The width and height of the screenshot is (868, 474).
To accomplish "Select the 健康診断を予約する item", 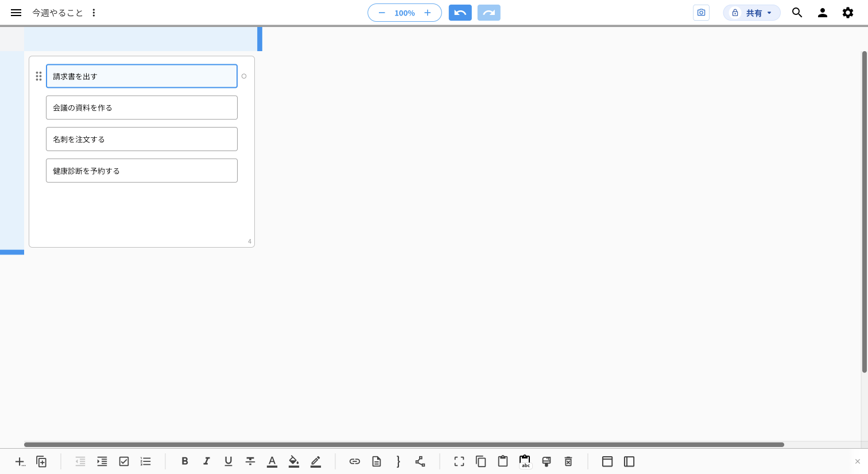I will (x=142, y=171).
